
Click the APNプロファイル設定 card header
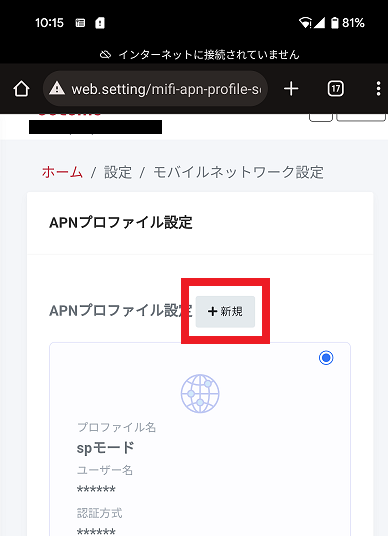[x=121, y=223]
